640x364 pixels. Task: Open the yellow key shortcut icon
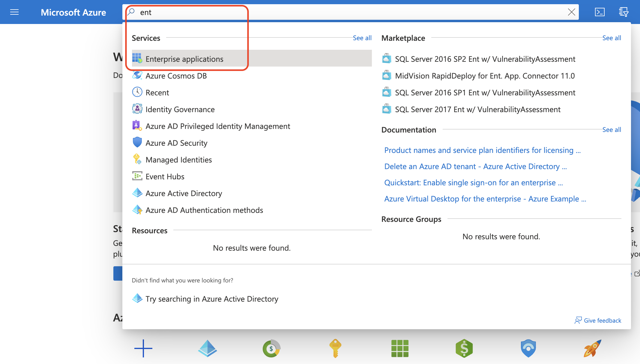click(x=335, y=348)
